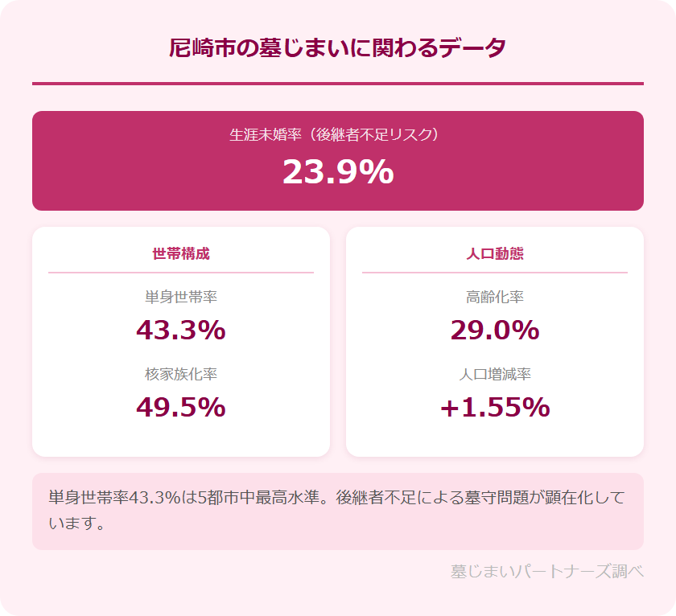Click the 人口動態 card heading

click(495, 253)
